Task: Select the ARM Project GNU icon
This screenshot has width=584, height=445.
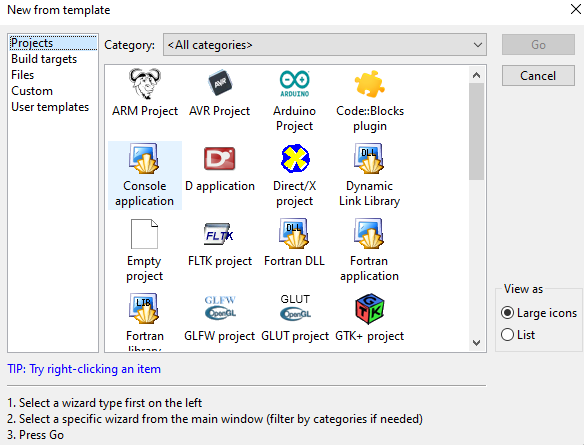Action: pos(145,84)
